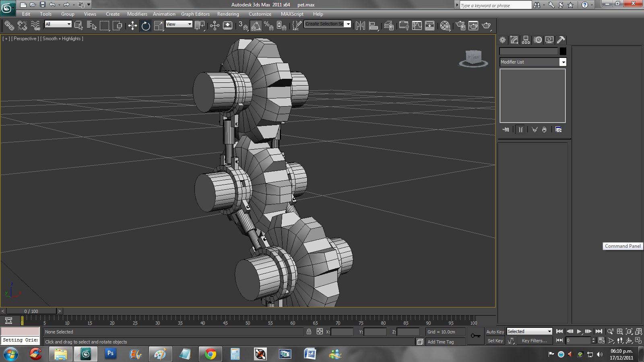The image size is (644, 362).
Task: Click the Add Time Tag field
Action: (445, 342)
